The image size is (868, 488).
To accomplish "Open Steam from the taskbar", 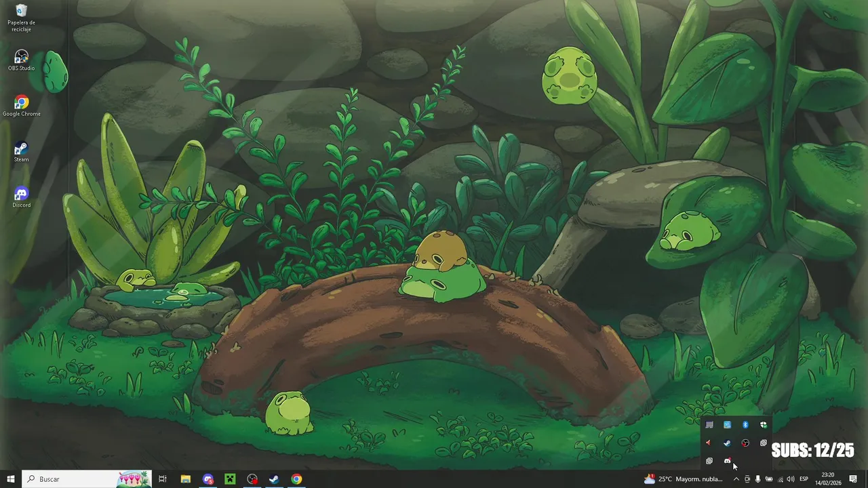I will pyautogui.click(x=274, y=479).
